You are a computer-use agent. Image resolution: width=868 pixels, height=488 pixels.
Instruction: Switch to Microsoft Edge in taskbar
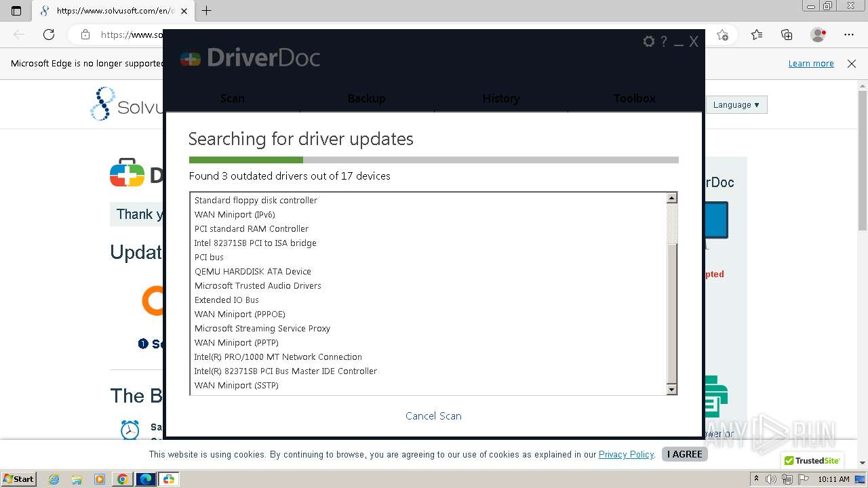(x=145, y=479)
